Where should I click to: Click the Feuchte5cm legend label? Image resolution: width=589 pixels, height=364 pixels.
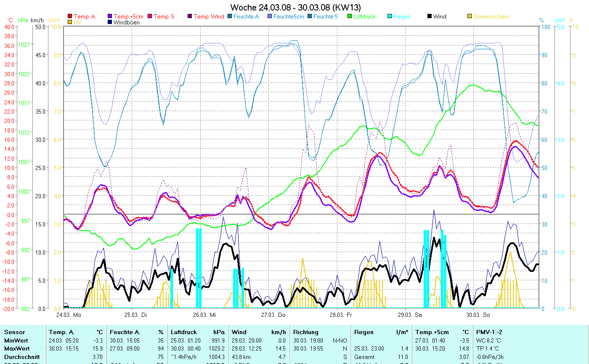288,16
